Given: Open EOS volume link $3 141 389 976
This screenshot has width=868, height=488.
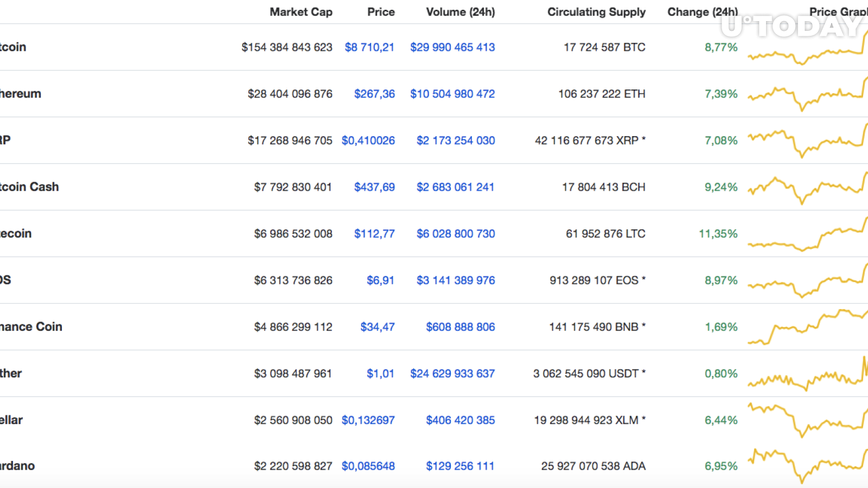Looking at the screenshot, I should [x=456, y=280].
